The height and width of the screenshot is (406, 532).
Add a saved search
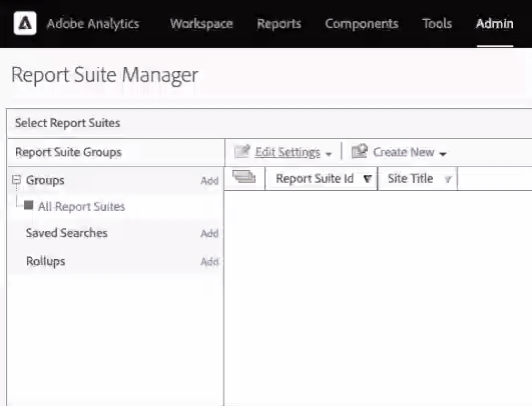[209, 233]
